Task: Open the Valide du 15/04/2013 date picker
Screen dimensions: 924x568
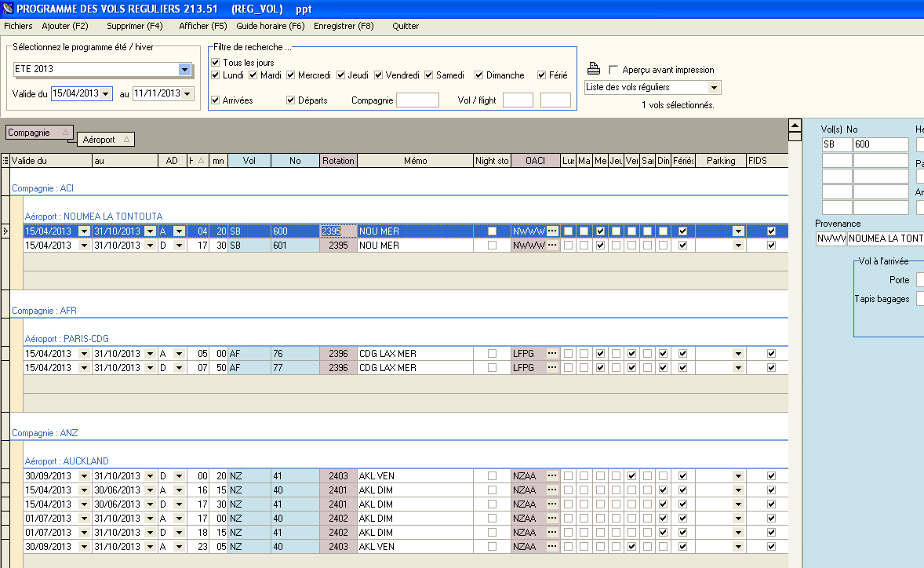Action: pyautogui.click(x=105, y=93)
